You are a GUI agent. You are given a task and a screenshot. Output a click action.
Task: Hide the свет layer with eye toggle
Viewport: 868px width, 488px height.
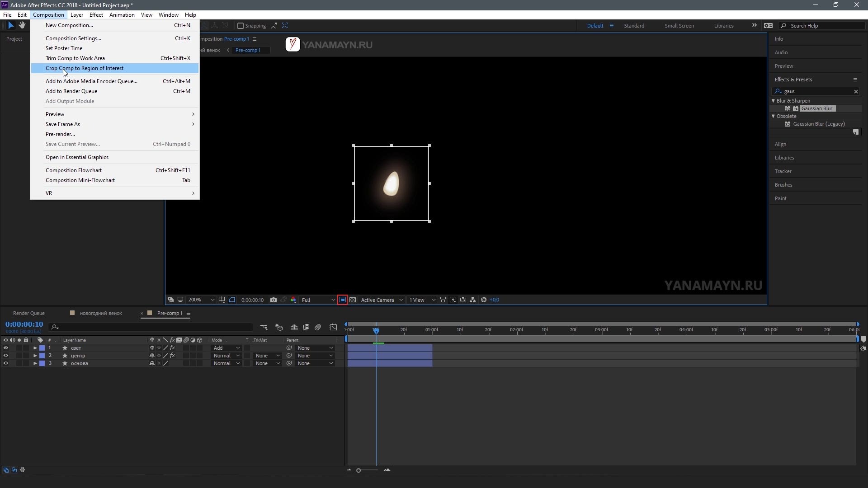click(x=5, y=348)
